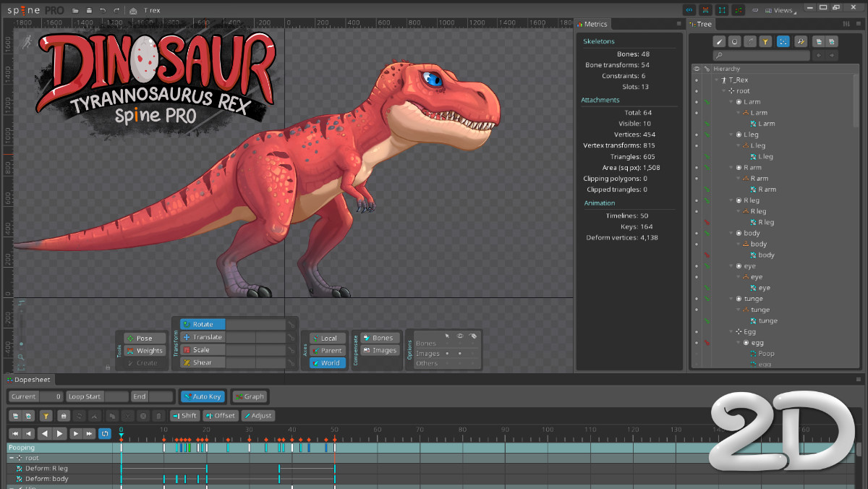868x489 pixels.
Task: Select the Shear tool
Action: 202,362
